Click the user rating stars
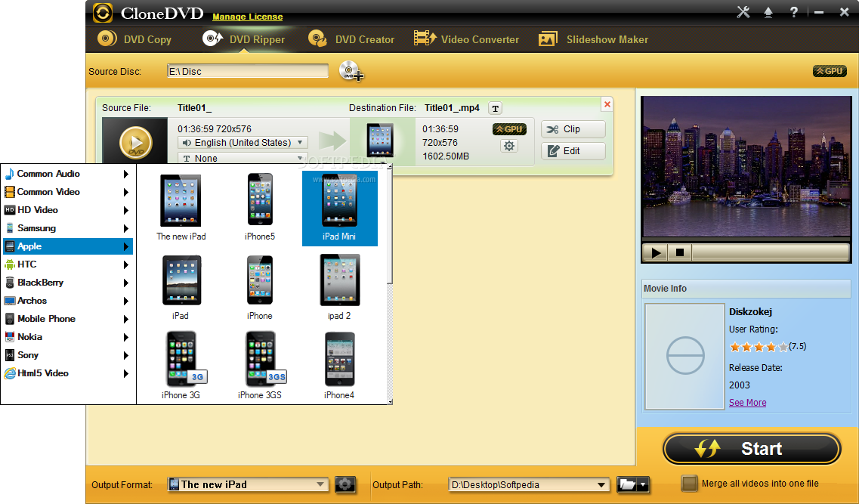This screenshot has width=859, height=504. 759,347
